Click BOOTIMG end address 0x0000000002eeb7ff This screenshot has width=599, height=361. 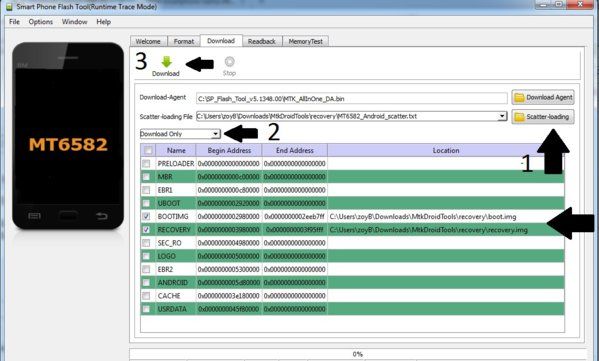(295, 217)
